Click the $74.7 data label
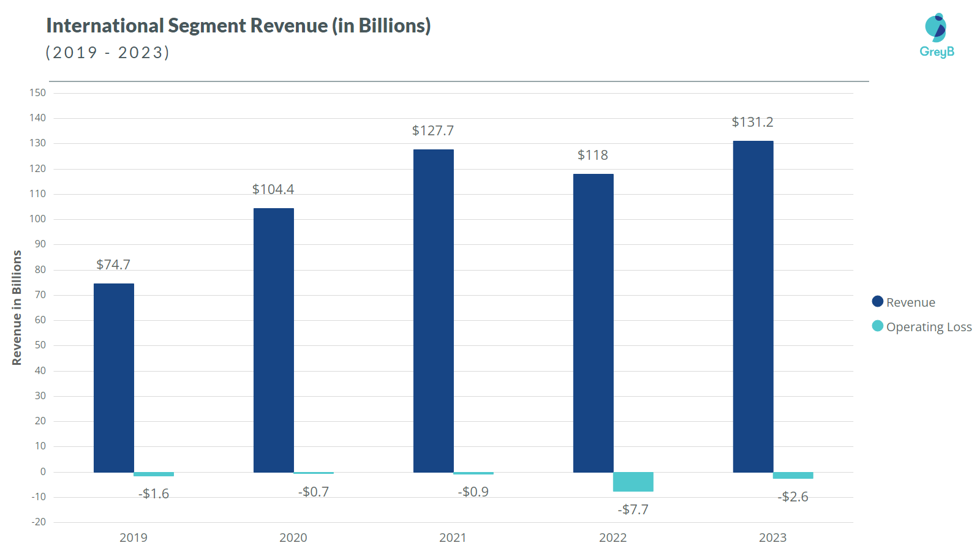Screen dimensions: 980x551 click(x=113, y=265)
